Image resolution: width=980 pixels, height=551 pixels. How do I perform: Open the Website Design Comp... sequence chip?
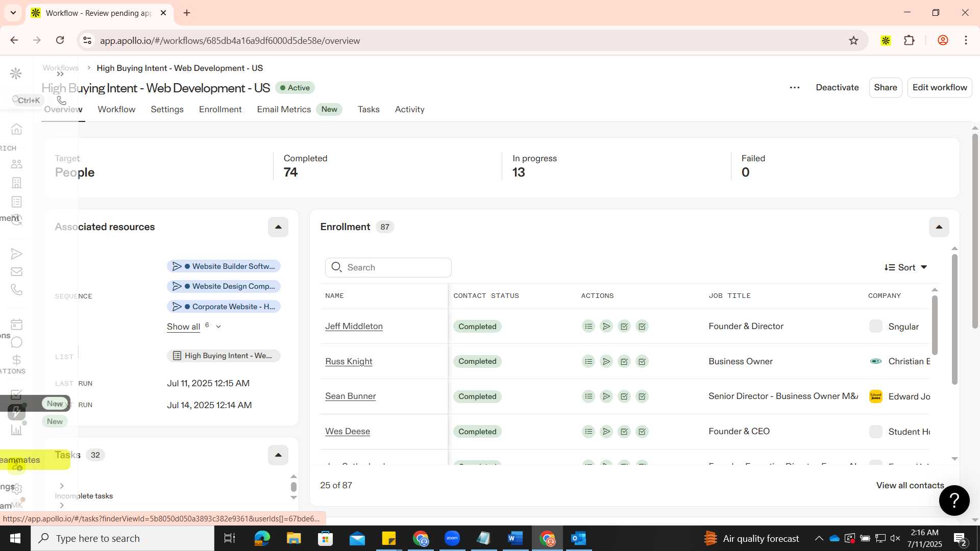224,286
